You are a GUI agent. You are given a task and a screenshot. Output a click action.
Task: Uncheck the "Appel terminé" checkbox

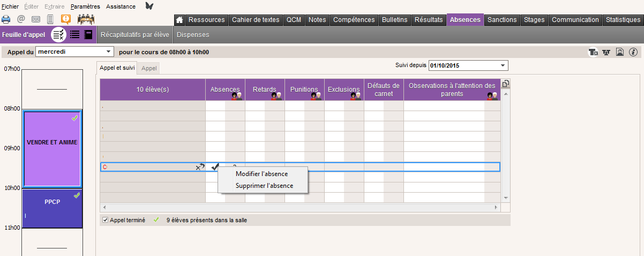point(106,220)
